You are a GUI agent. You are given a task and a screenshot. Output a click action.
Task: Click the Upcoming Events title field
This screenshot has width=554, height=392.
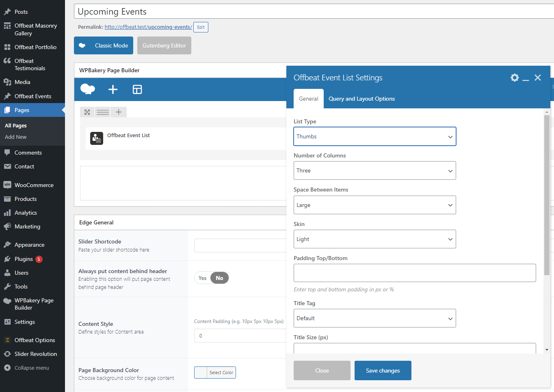314,11
